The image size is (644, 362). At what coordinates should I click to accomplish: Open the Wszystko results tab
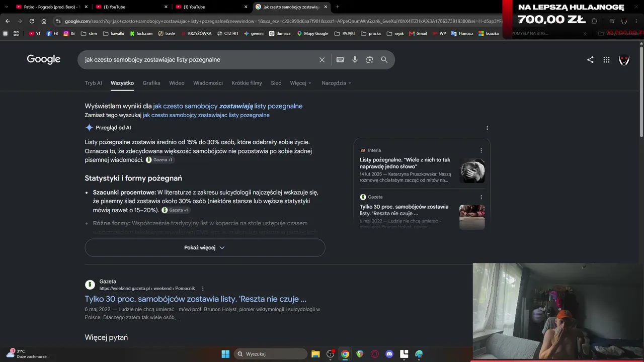(122, 83)
